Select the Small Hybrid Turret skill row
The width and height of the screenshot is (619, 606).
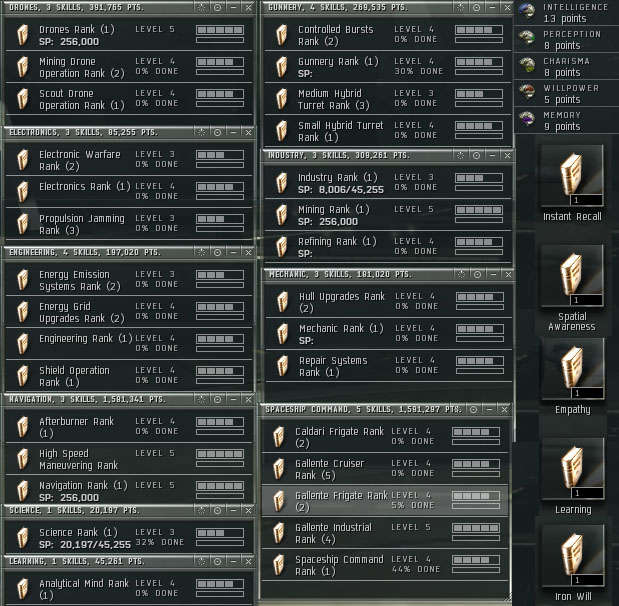tap(388, 131)
